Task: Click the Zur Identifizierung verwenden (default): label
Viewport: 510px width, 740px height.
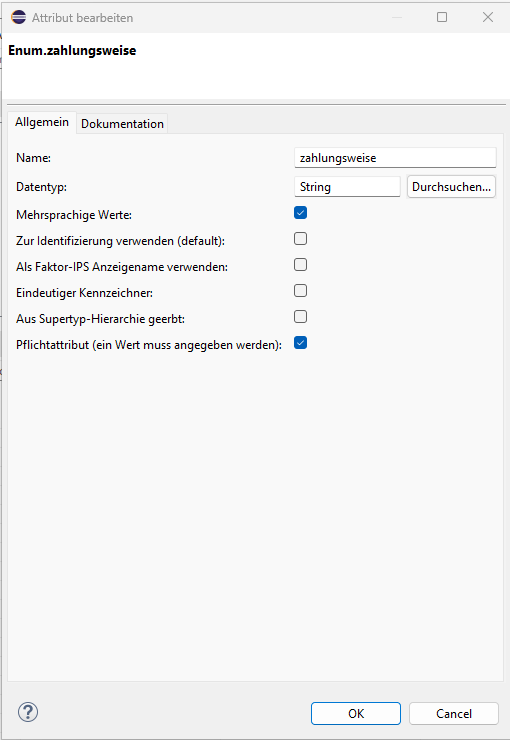Action: 120,241
